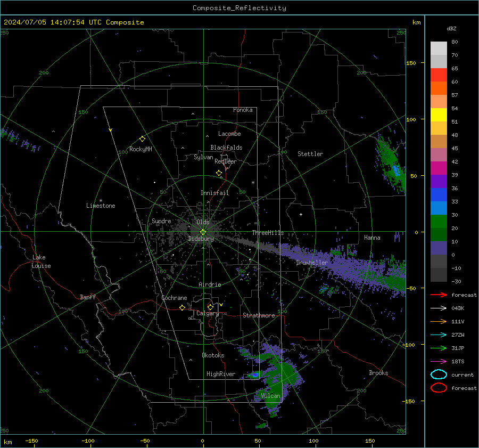Click the Olds city label
The width and height of the screenshot is (479, 448).
(x=203, y=222)
